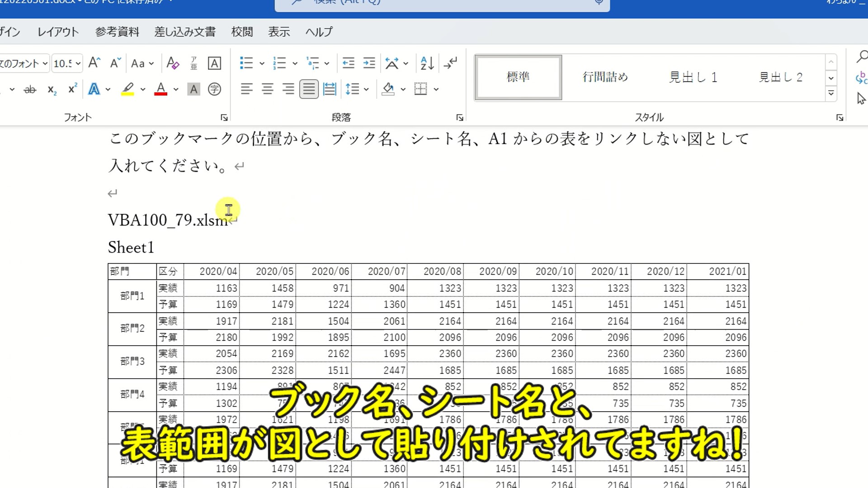
Task: Toggle character shading
Action: pos(193,89)
